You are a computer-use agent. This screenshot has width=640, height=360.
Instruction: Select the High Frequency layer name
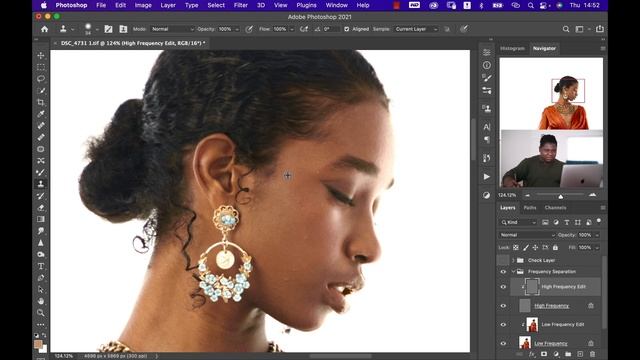tap(551, 306)
